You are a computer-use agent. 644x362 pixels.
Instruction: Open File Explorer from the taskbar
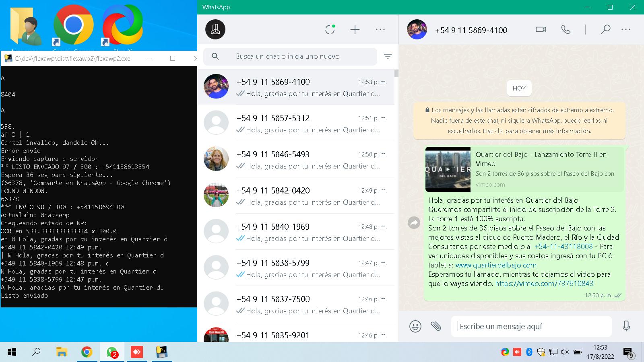(x=62, y=352)
